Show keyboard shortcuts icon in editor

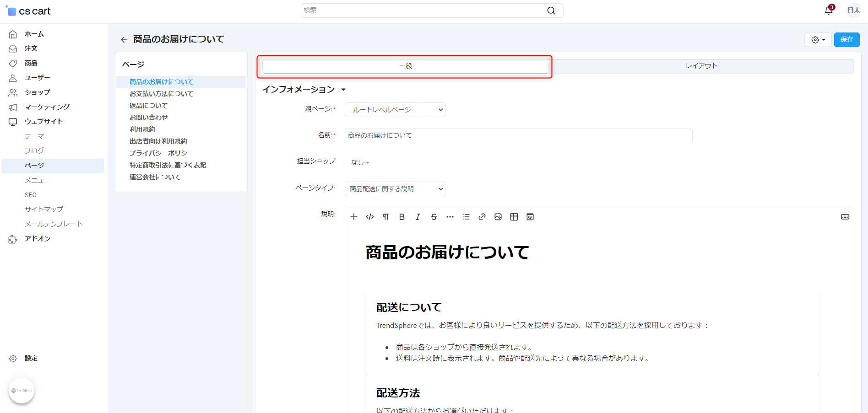845,217
